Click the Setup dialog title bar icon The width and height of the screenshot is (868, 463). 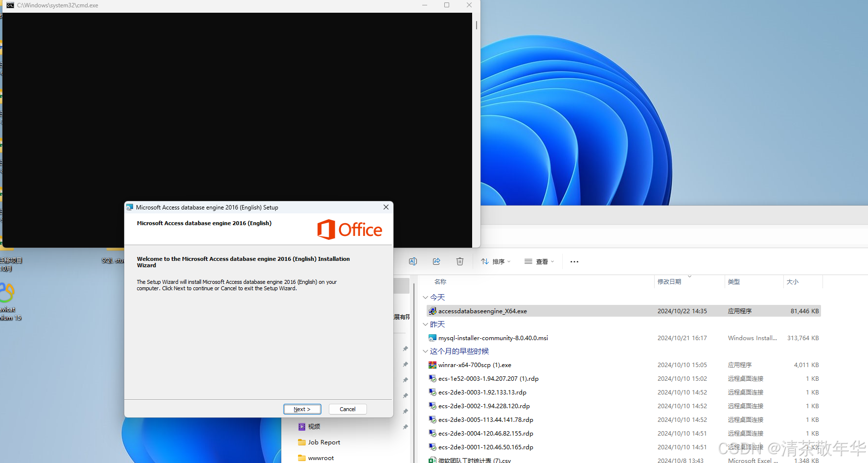(x=130, y=208)
